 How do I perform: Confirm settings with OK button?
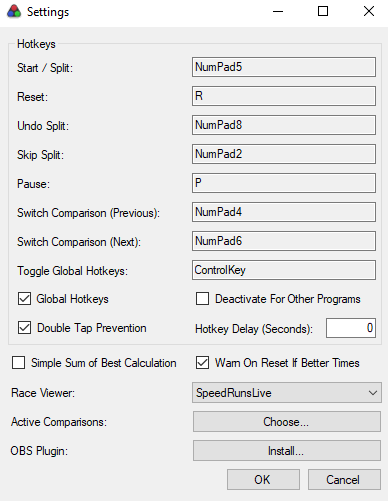pos(263,480)
